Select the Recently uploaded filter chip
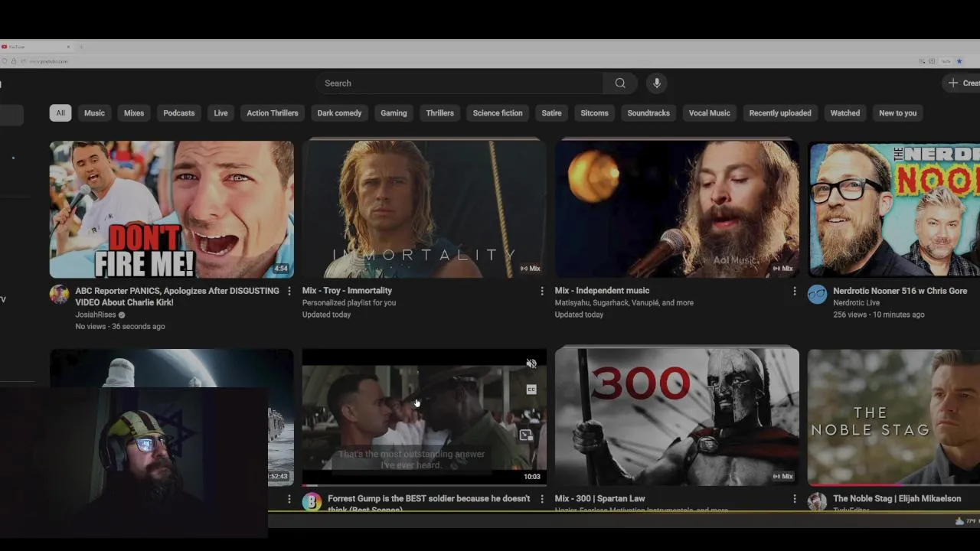Image resolution: width=980 pixels, height=551 pixels. tap(780, 113)
